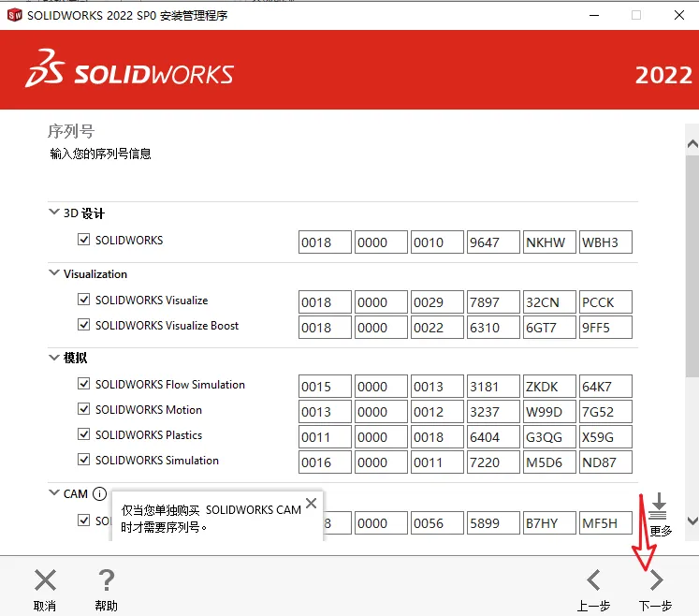Click Motion serial field W99D
Screen dimensions: 699x616
549,412
